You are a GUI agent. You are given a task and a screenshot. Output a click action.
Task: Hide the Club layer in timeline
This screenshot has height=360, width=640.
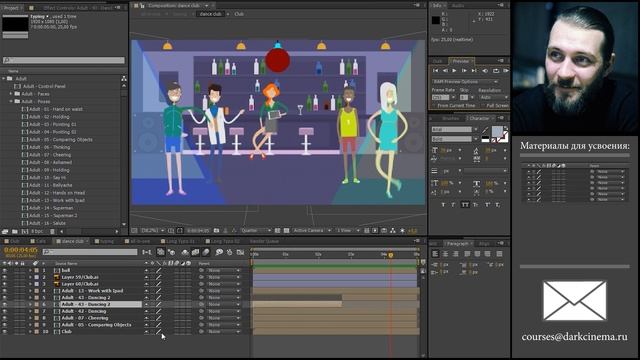coord(4,332)
